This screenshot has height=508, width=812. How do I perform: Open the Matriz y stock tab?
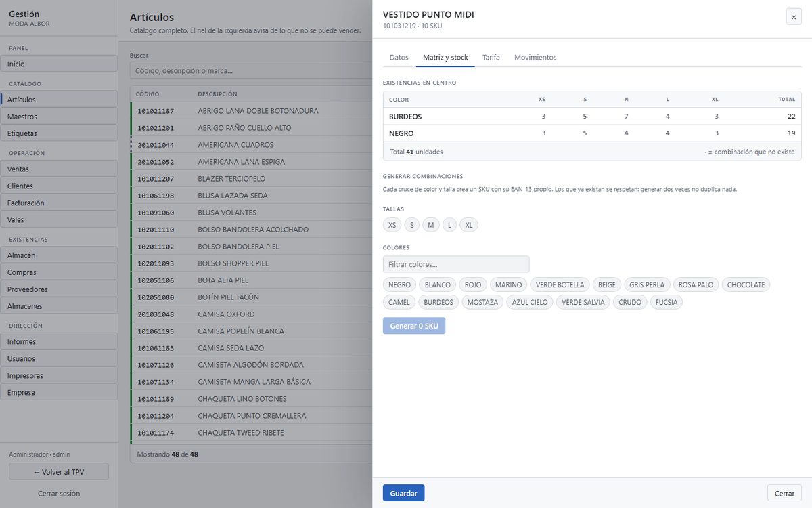tap(445, 58)
